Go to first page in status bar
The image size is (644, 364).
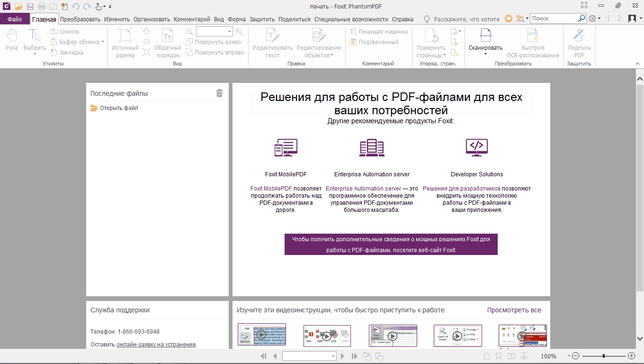pyautogui.click(x=264, y=356)
